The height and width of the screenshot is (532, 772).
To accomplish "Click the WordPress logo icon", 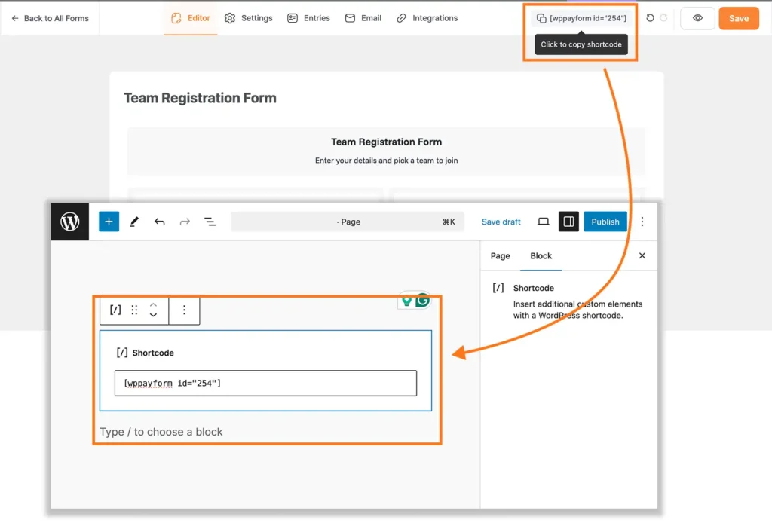I will 70,222.
